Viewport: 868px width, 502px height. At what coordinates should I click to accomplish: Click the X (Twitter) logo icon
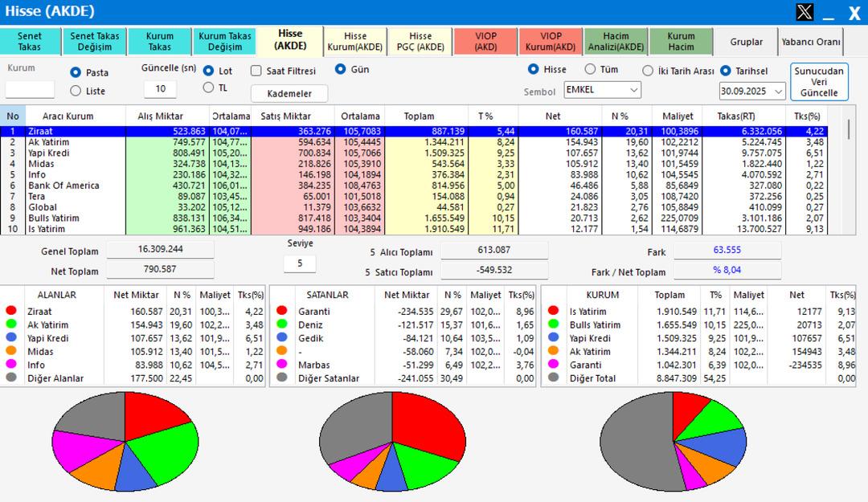[805, 12]
